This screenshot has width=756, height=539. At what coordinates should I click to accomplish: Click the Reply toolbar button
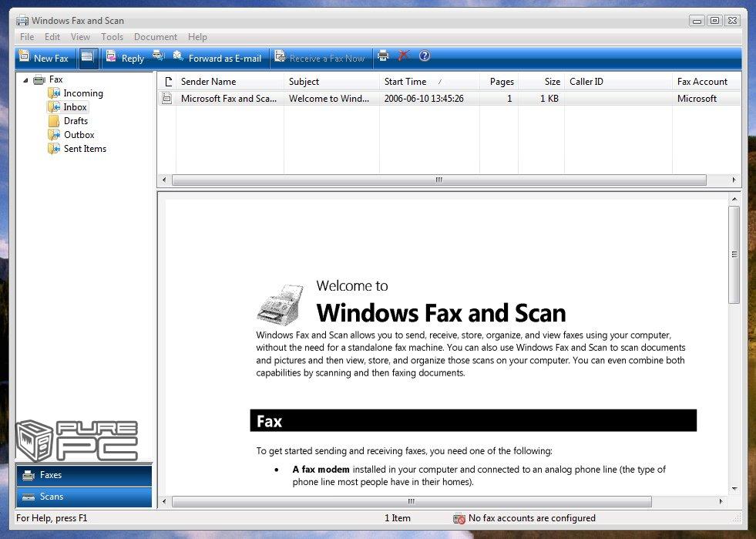126,58
